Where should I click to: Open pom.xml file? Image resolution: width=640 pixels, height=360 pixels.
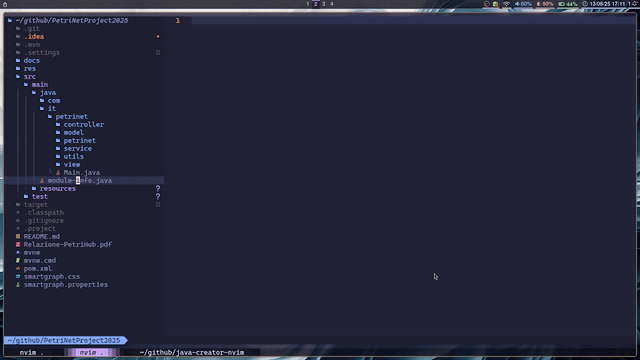(x=38, y=269)
